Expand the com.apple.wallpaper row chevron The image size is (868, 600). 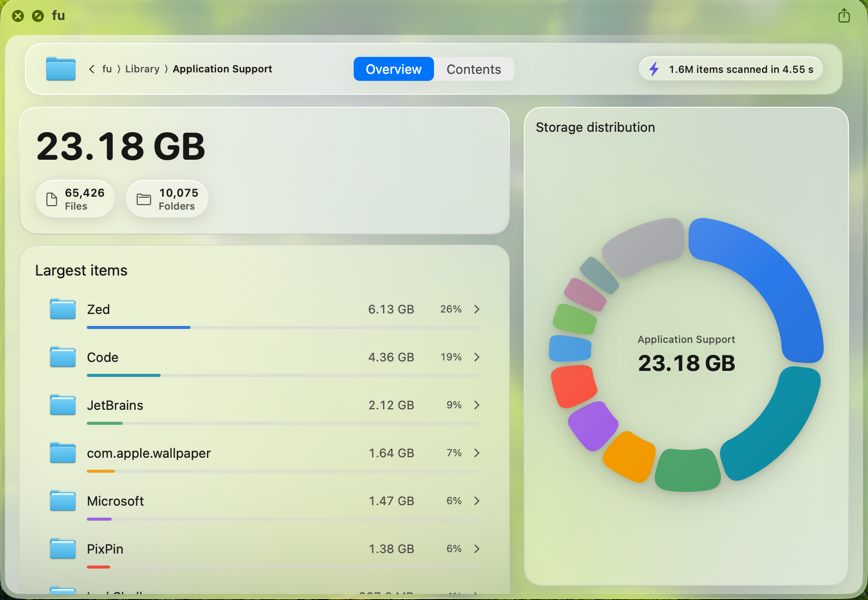click(477, 453)
